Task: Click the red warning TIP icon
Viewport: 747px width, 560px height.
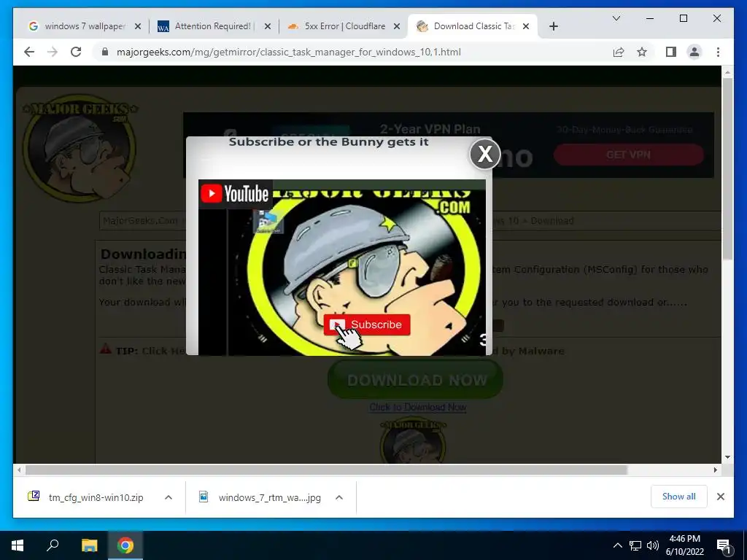Action: click(105, 349)
